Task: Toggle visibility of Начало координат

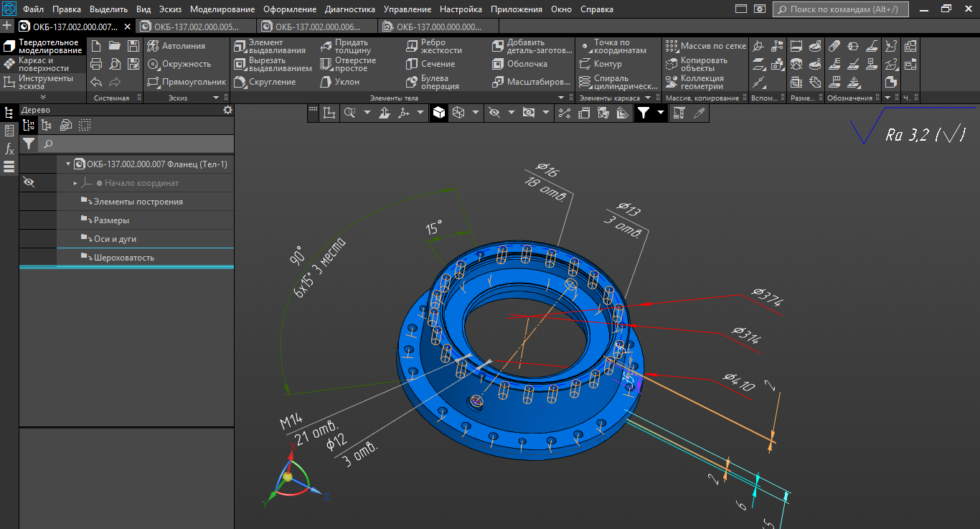Action: tap(29, 183)
